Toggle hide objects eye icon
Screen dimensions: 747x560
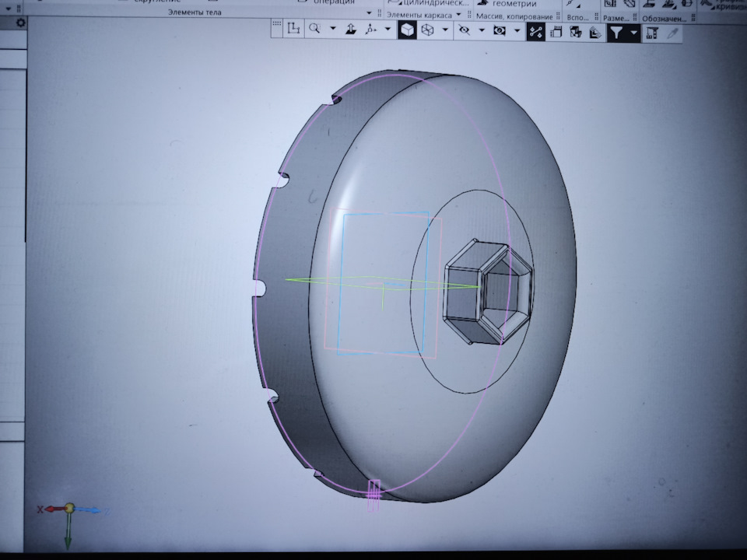click(x=464, y=31)
